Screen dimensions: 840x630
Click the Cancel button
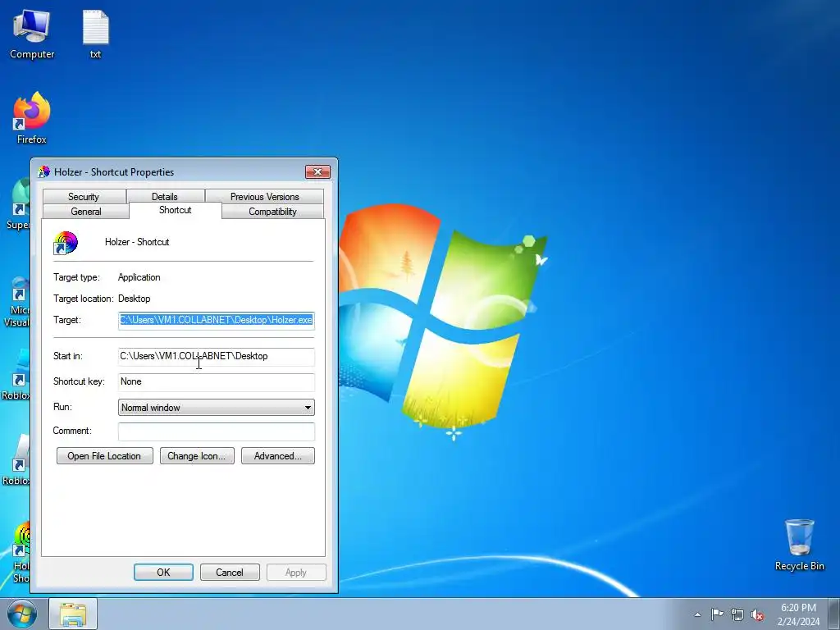[x=230, y=572]
